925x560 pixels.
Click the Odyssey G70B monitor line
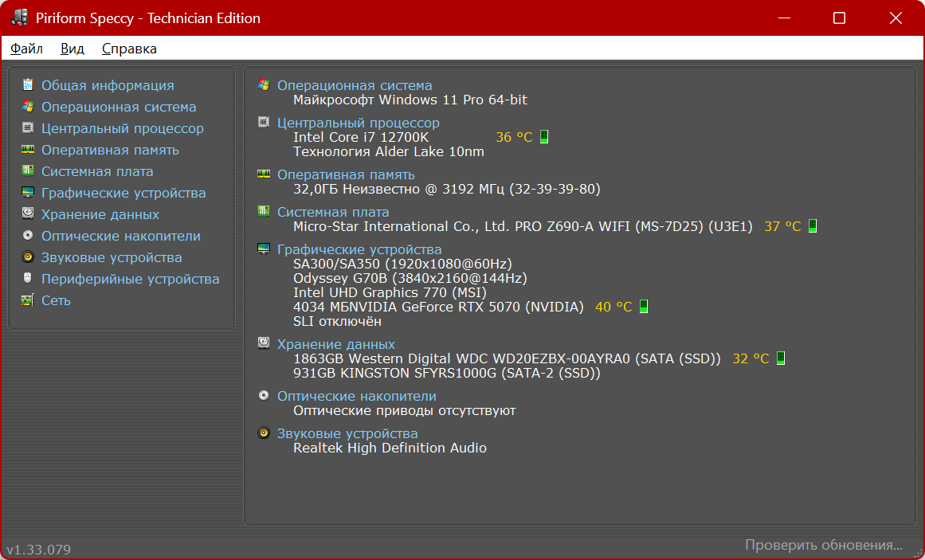tap(410, 278)
